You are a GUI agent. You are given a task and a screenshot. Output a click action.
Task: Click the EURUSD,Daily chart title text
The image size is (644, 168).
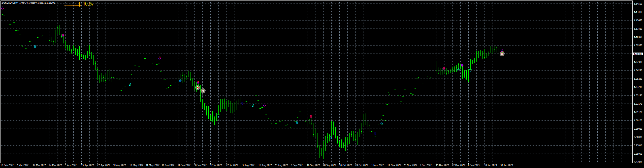pos(9,3)
